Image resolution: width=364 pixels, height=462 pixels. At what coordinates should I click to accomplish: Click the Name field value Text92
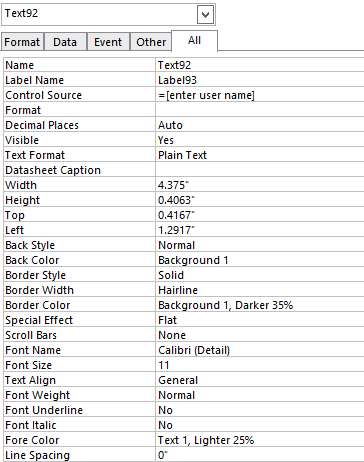coord(260,65)
